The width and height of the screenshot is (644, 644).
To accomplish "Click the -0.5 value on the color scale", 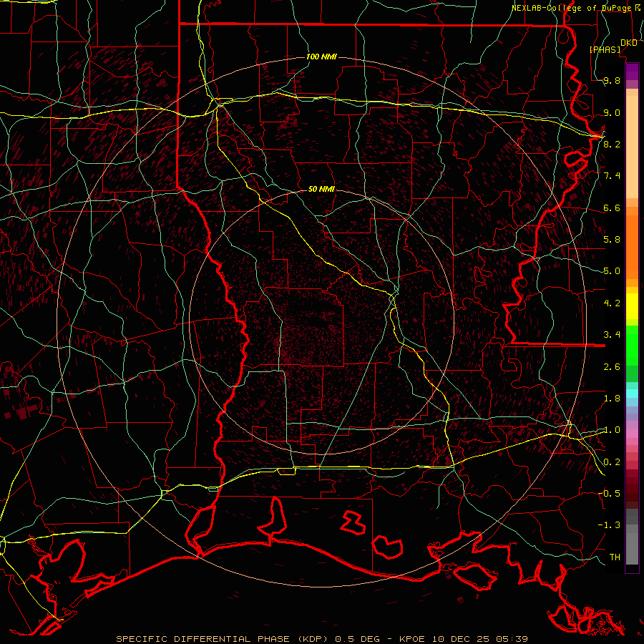I will click(x=609, y=493).
